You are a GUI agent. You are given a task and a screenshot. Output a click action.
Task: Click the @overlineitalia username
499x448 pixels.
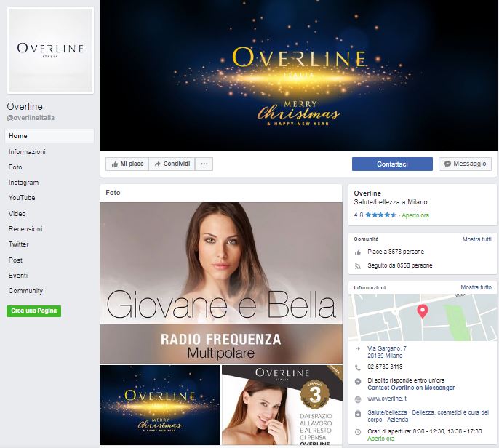[x=31, y=118]
